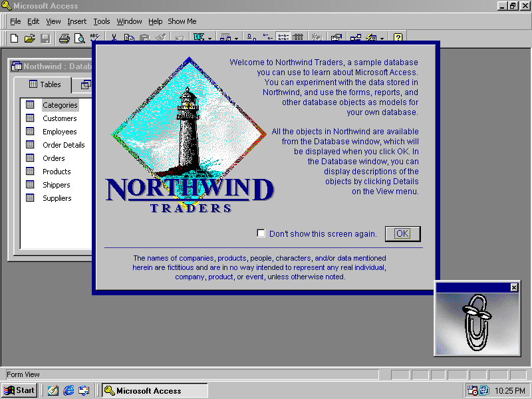The image size is (532, 399).
Task: Open the View menu
Action: coord(53,21)
